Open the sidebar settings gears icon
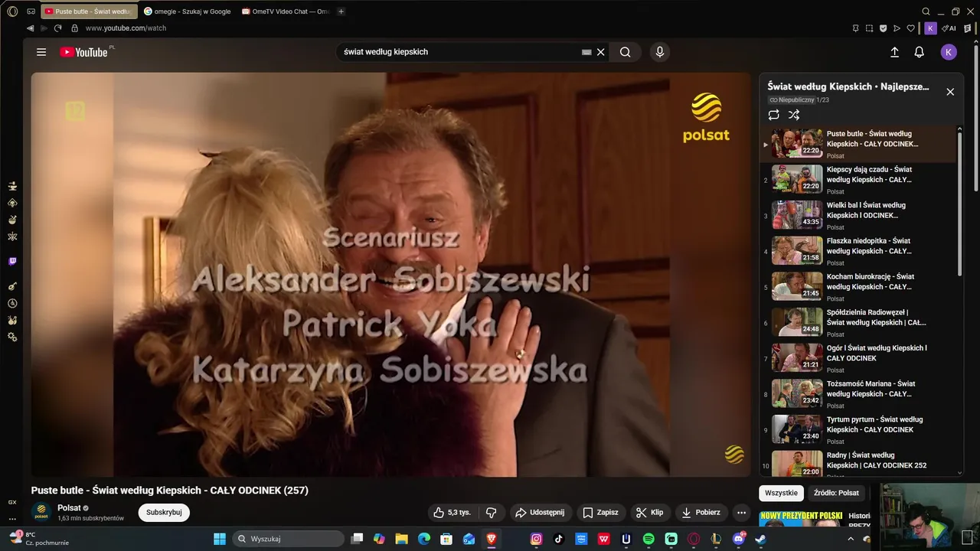 pos(12,337)
